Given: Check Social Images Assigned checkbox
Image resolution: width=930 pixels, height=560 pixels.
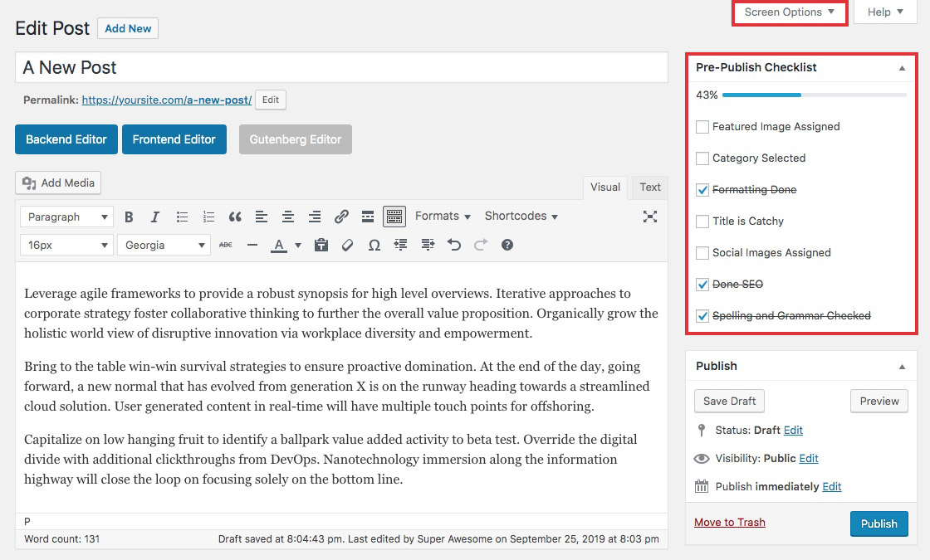Looking at the screenshot, I should (x=702, y=253).
